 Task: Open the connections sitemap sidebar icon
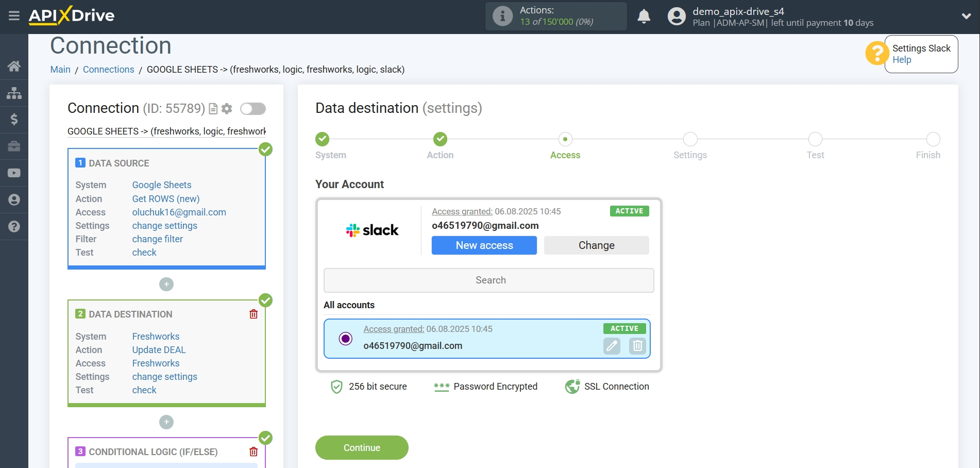pyautogui.click(x=14, y=93)
